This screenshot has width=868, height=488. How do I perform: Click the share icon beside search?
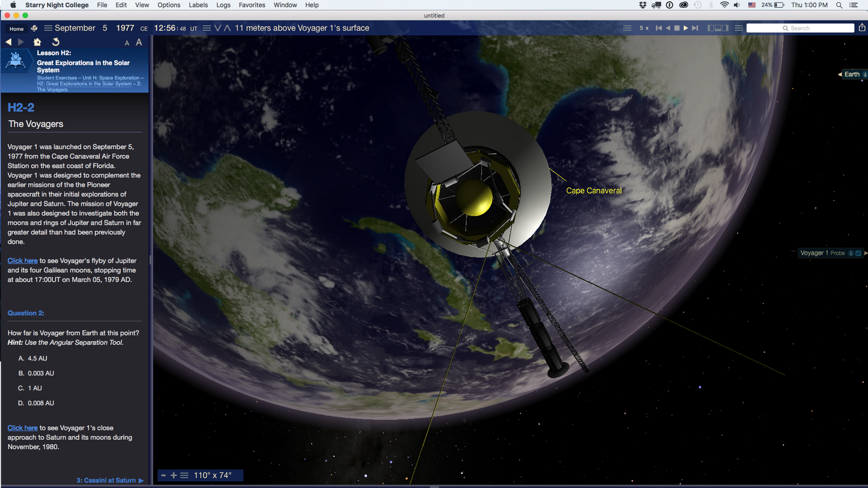point(863,28)
